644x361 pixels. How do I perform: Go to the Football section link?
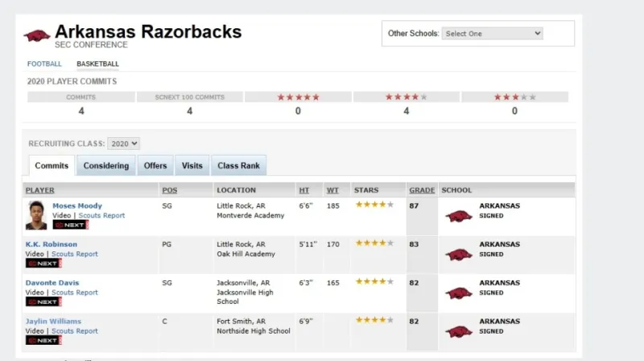coord(44,64)
